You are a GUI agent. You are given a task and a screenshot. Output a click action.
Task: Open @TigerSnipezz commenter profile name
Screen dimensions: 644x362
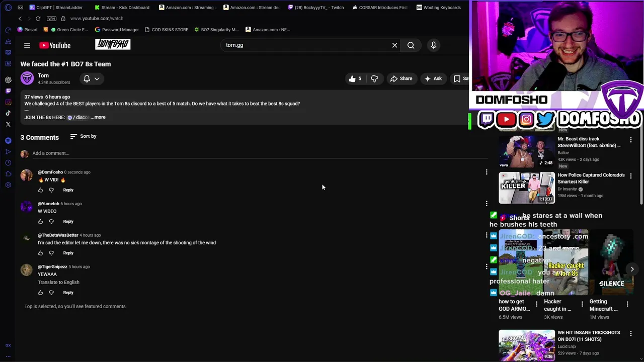click(52, 266)
